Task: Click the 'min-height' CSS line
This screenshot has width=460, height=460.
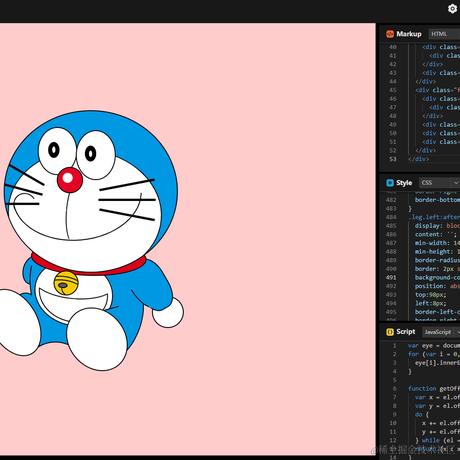Action: 437,252
